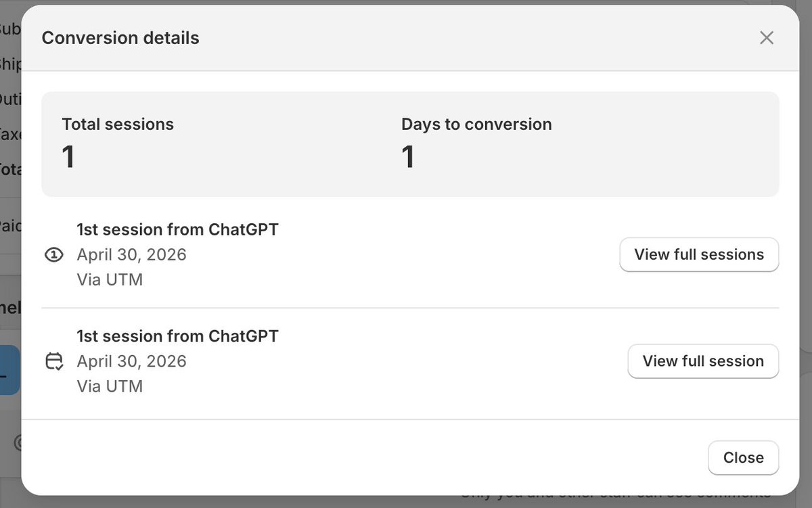This screenshot has width=812, height=508.
Task: Dismiss the dialog with the X icon
Action: point(766,38)
